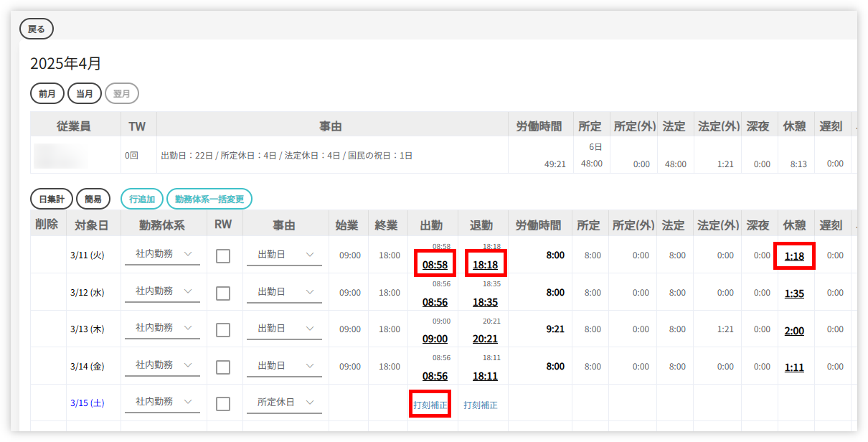Go to 前月 previous month
The height and width of the screenshot is (442, 868).
coord(47,93)
